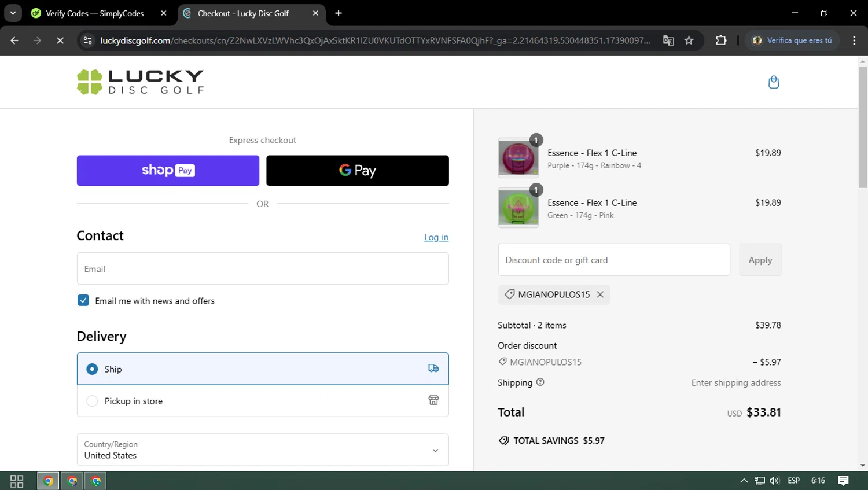The height and width of the screenshot is (490, 868).
Task: Click the browser forward arrow
Action: pyautogui.click(x=37, y=40)
